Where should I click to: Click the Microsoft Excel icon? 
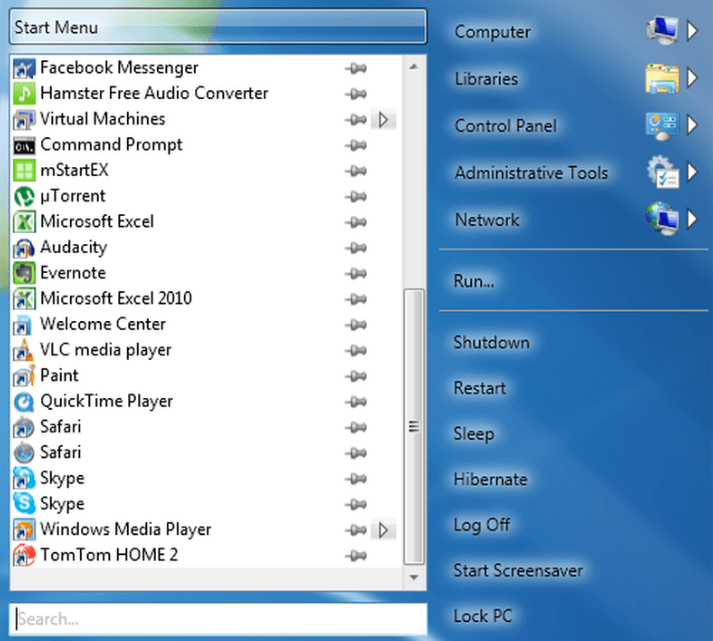[24, 222]
